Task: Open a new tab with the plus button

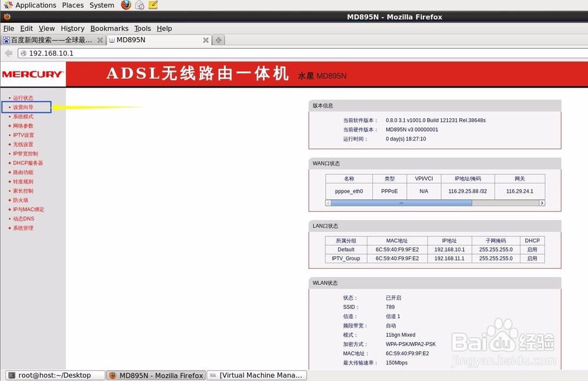Action: 219,40
